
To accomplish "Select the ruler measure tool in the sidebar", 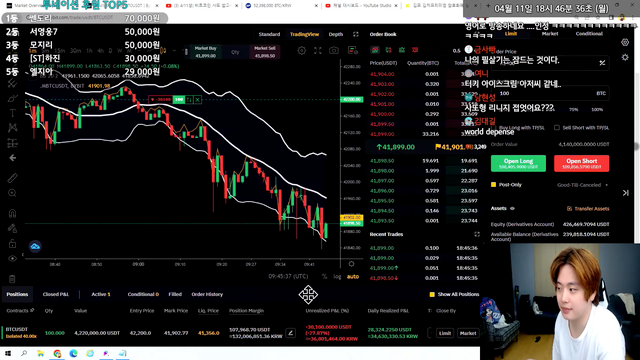I will (x=13, y=178).
